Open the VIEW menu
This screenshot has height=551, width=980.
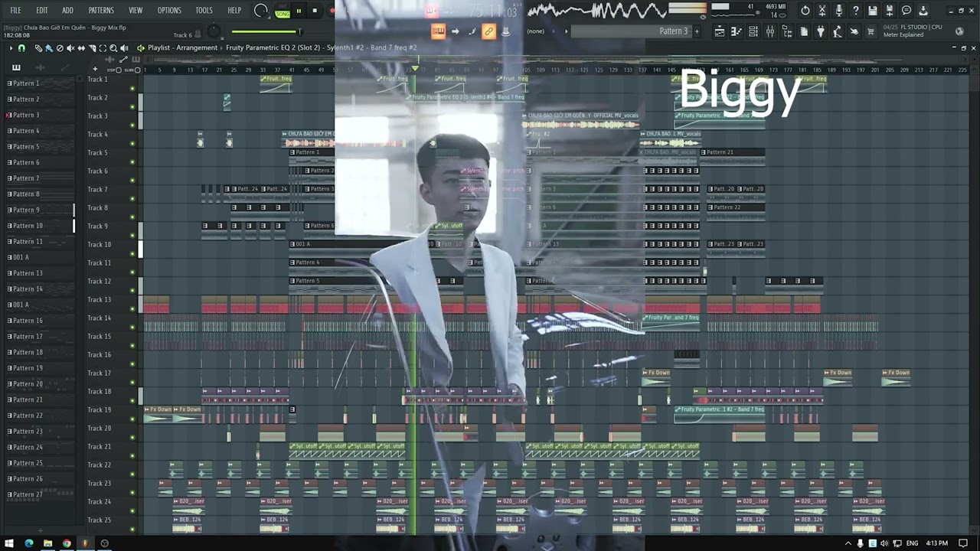136,11
